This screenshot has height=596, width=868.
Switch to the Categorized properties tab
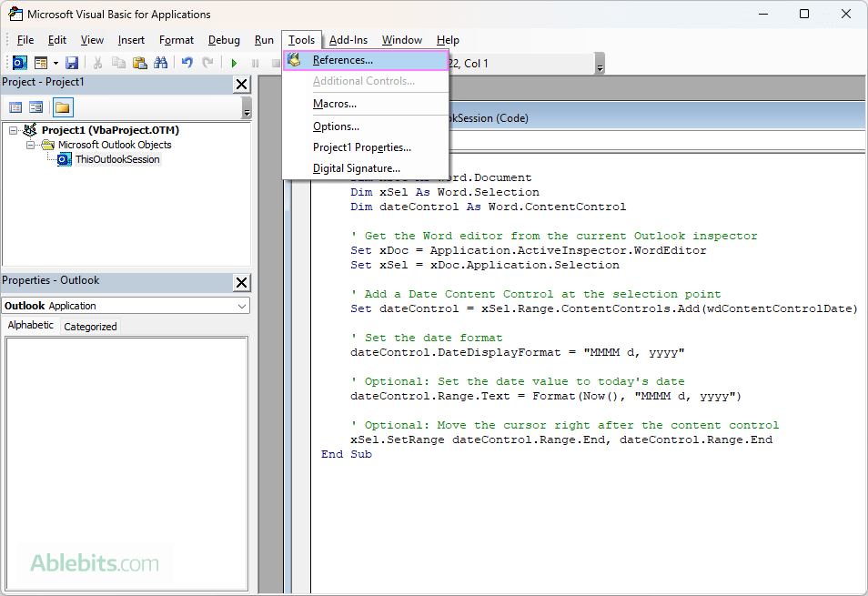tap(90, 327)
